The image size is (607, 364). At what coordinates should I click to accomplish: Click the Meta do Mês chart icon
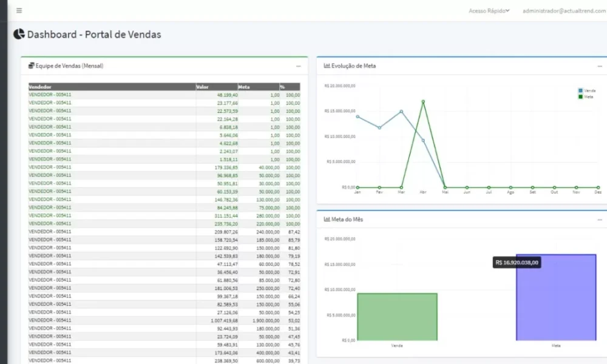click(x=327, y=220)
